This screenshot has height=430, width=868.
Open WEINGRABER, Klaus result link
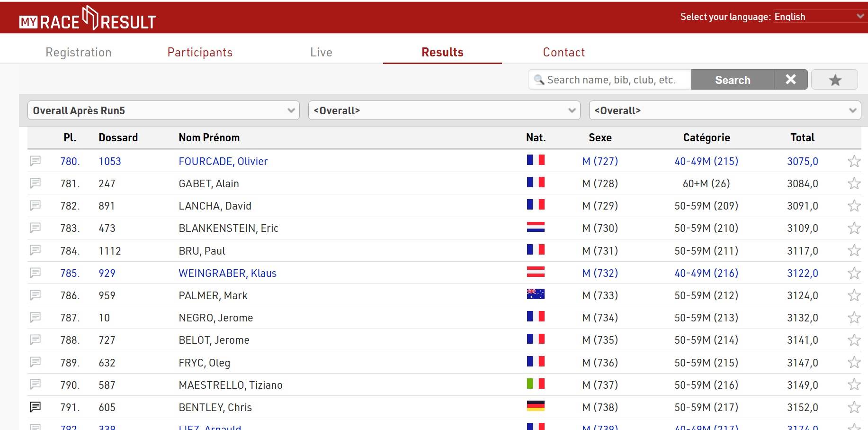(x=227, y=273)
